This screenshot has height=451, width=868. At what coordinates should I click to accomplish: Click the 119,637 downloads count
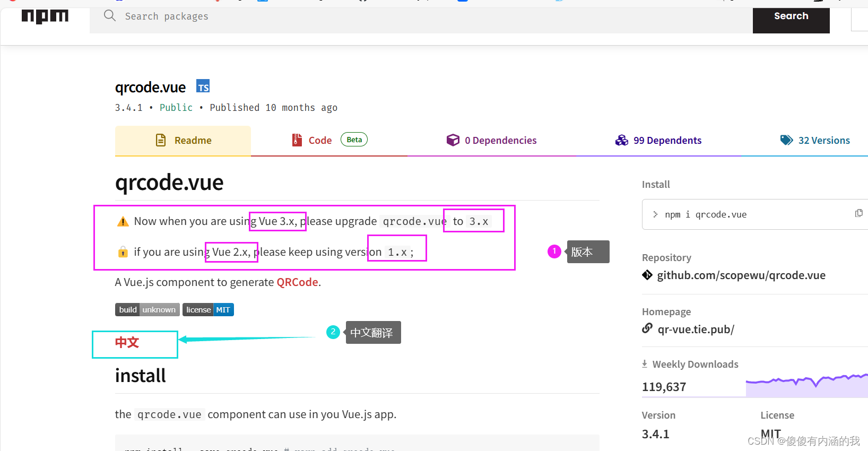click(664, 387)
